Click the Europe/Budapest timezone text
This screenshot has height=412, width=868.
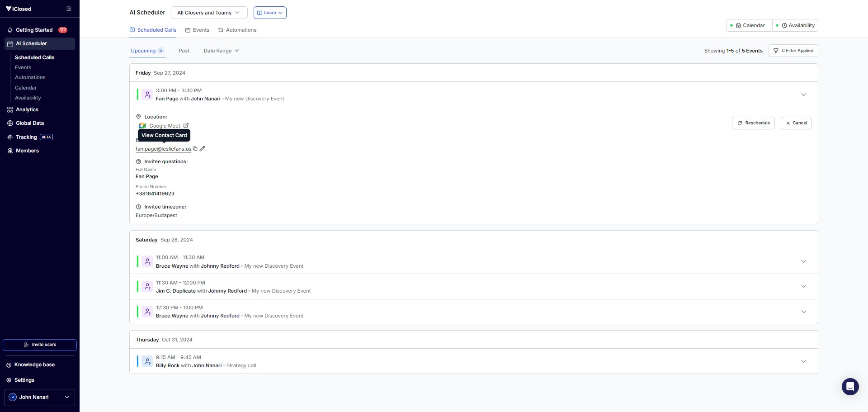(x=156, y=215)
